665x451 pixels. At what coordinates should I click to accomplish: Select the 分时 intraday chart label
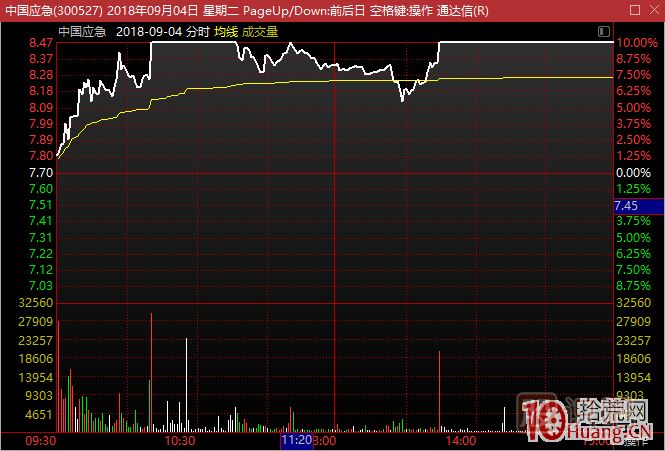click(198, 32)
